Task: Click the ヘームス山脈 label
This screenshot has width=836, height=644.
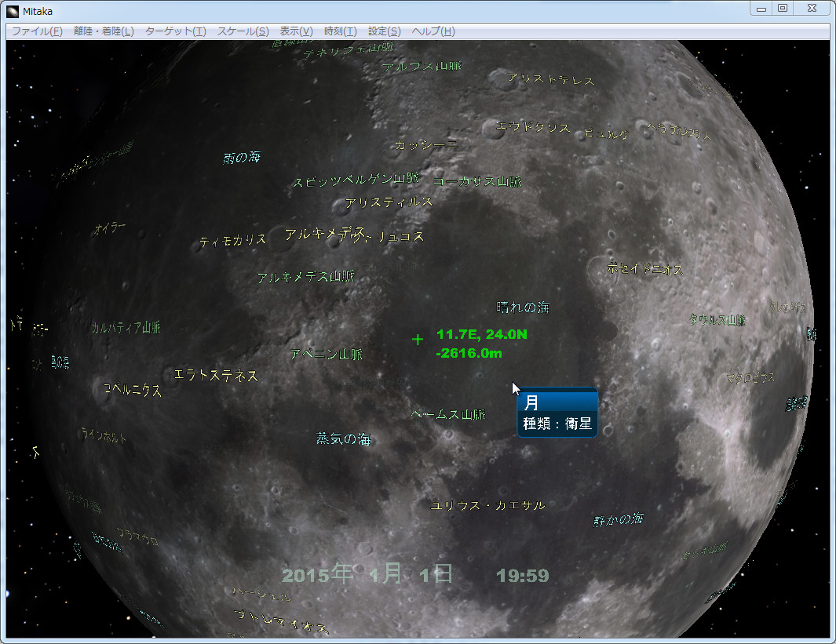Action: pyautogui.click(x=448, y=414)
